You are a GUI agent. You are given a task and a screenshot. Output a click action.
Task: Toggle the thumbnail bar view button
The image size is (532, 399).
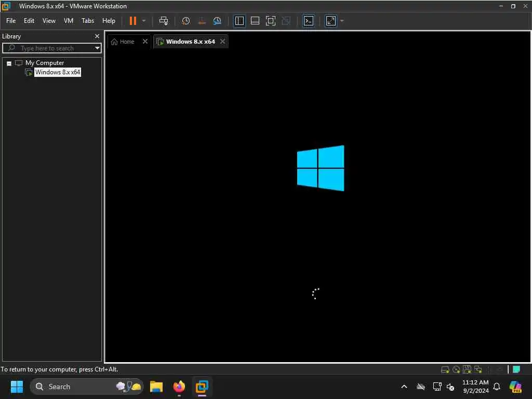[x=255, y=21]
